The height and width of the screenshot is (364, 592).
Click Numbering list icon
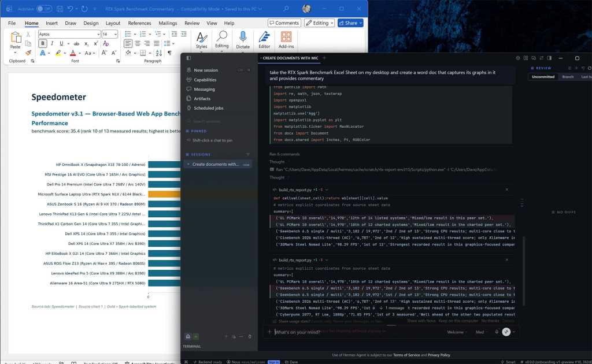(x=143, y=34)
